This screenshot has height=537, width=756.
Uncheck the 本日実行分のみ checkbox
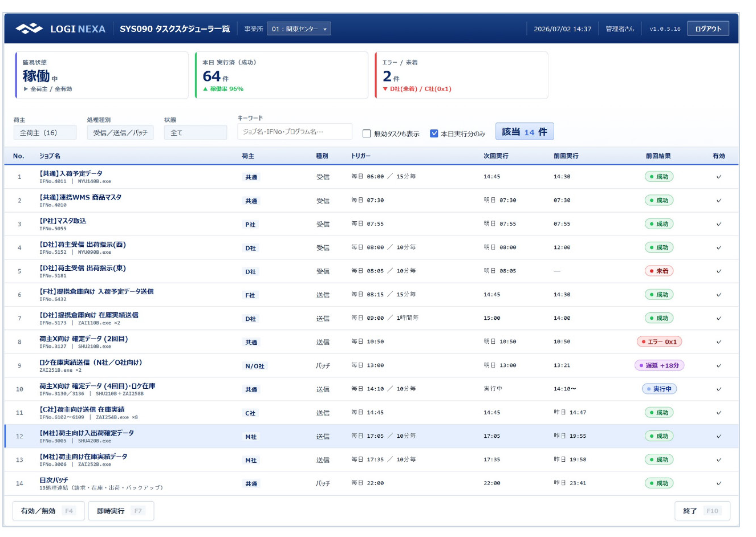(x=434, y=133)
